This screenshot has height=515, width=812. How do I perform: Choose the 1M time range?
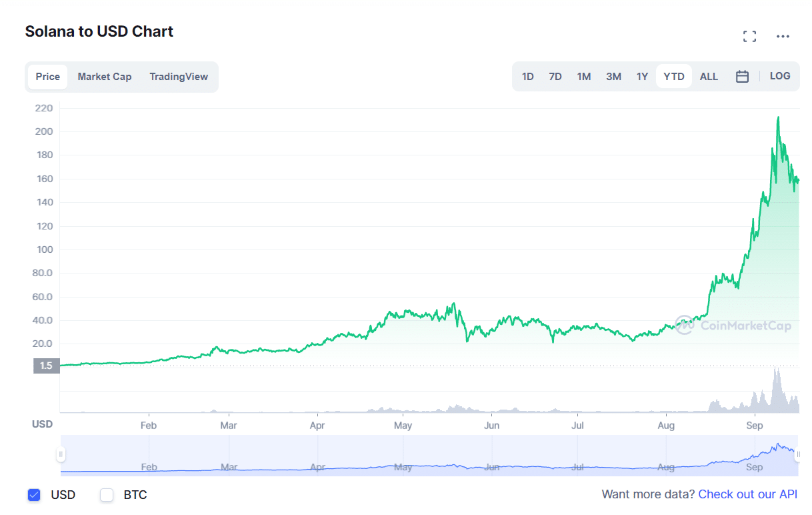(x=584, y=77)
